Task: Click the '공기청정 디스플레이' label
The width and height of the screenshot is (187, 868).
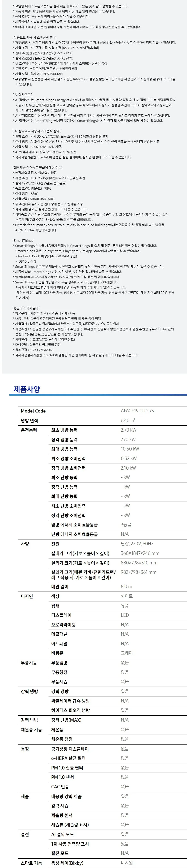Action: click(70, 749)
